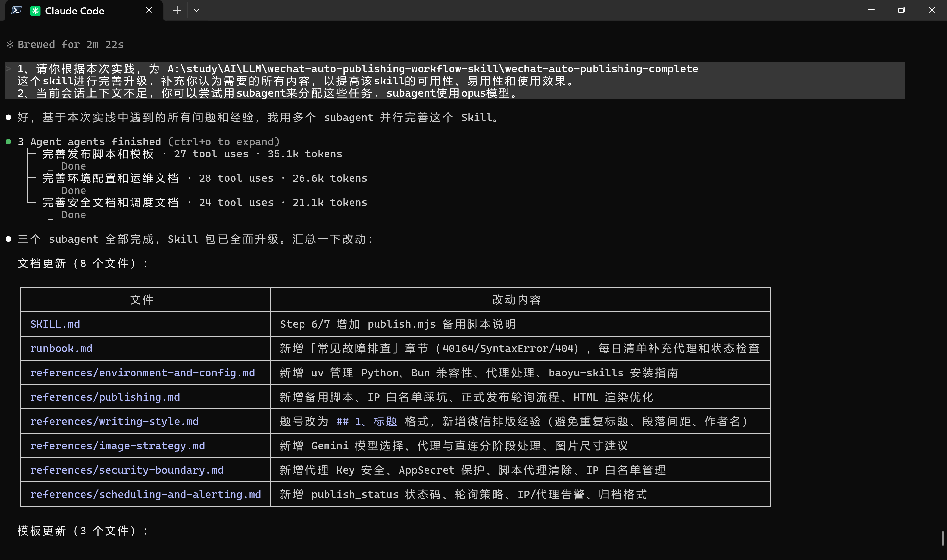Viewport: 947px width, 560px height.
Task: Click the terminal scrollbar thumb
Action: [x=943, y=538]
